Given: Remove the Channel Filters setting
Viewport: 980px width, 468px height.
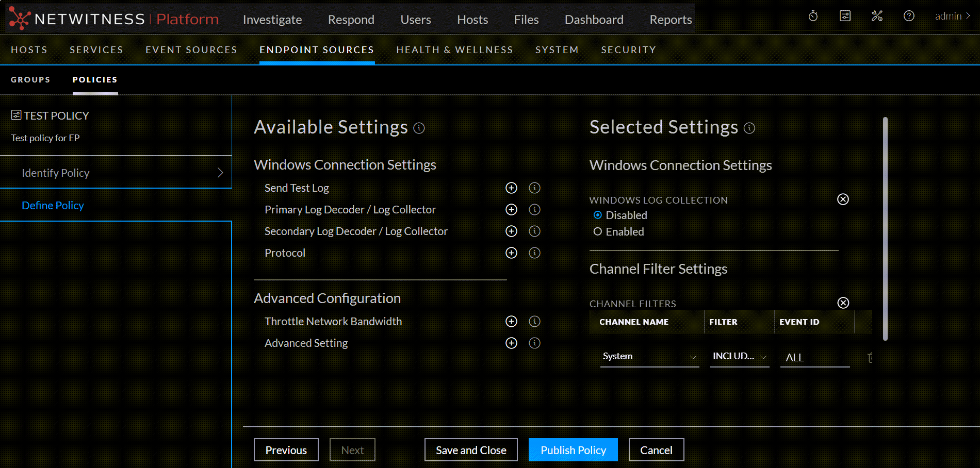Looking at the screenshot, I should tap(843, 303).
